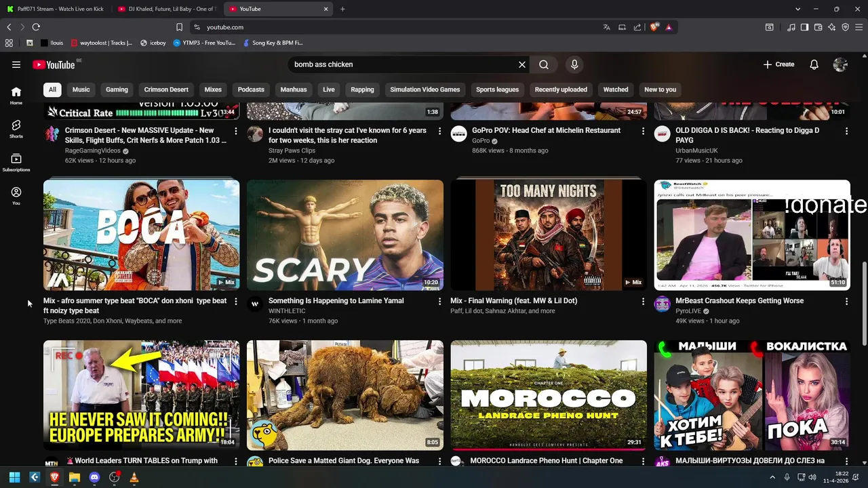This screenshot has height=488, width=868.
Task: Open the matted giant dog thumbnail
Action: (x=345, y=395)
